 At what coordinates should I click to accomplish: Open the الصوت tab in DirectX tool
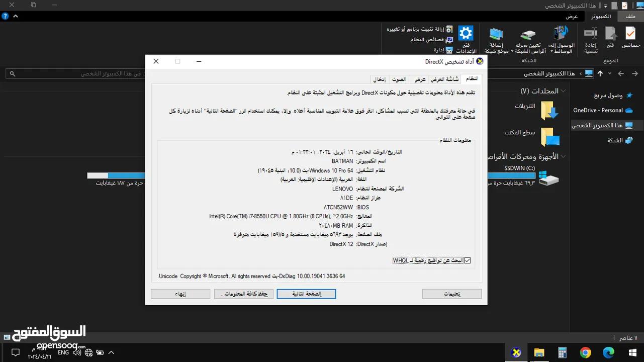click(399, 79)
